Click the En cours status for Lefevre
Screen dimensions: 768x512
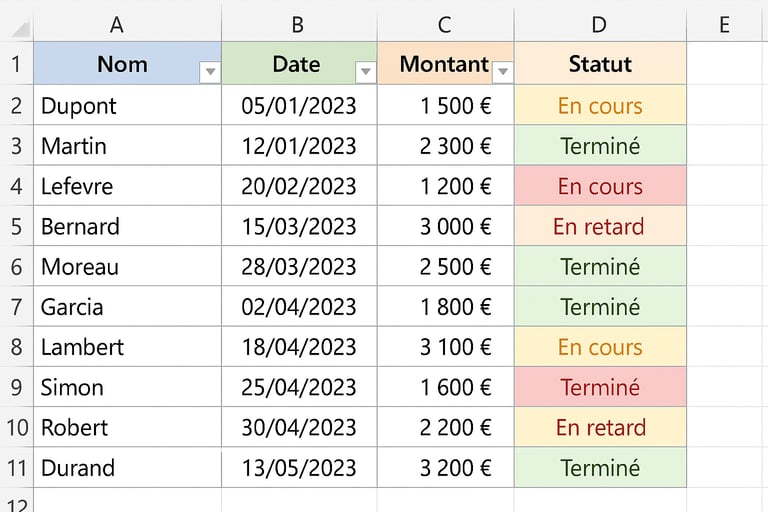point(600,186)
